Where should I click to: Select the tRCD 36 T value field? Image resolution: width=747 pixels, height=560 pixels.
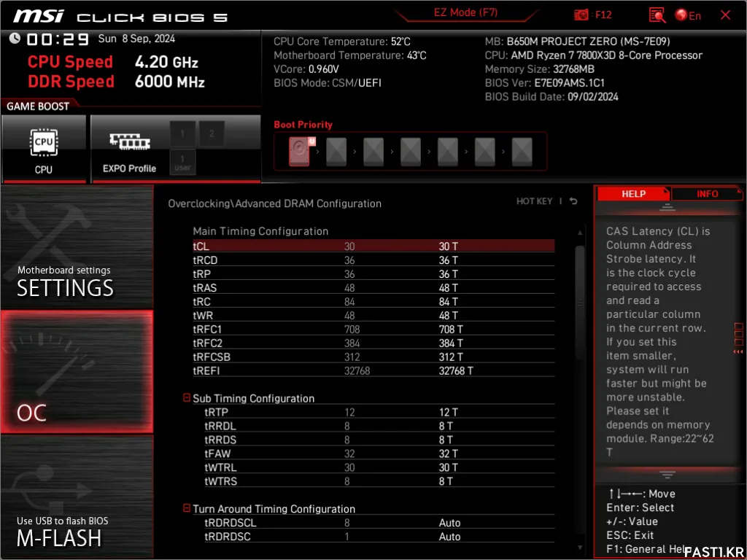pos(449,260)
